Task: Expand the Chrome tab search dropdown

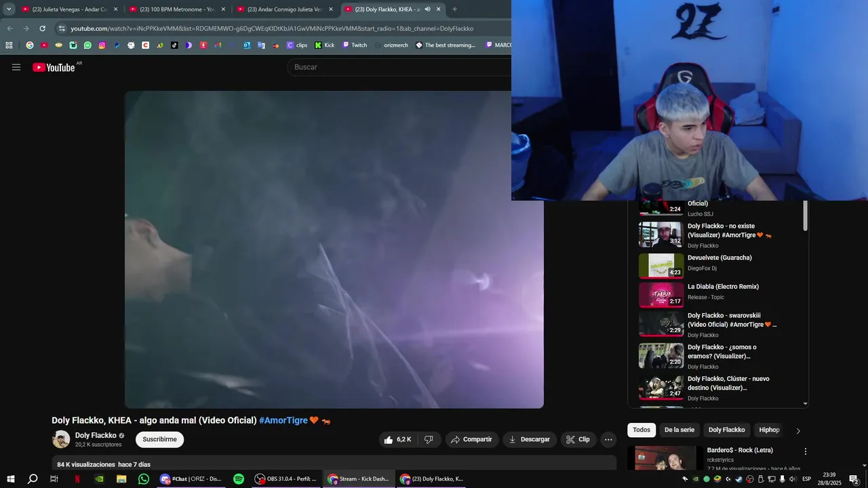Action: (9, 9)
